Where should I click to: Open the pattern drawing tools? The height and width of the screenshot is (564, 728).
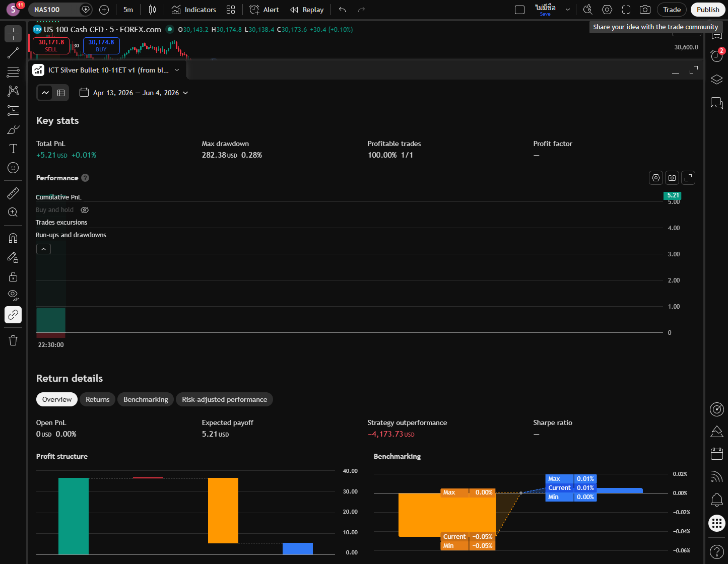[13, 91]
